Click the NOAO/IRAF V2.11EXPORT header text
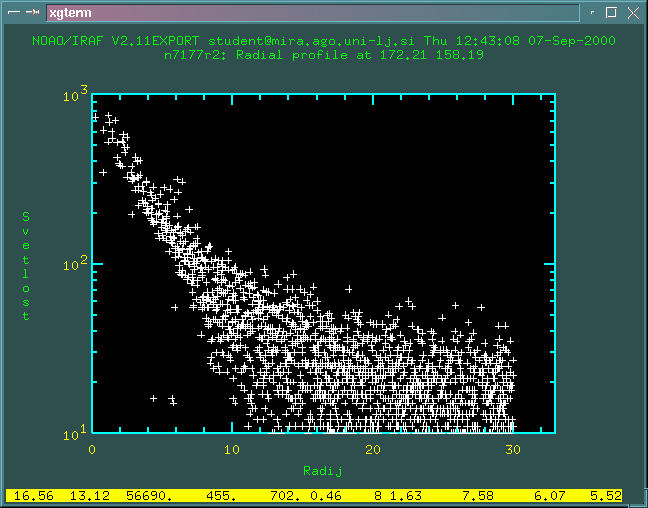This screenshot has width=648, height=508. pos(115,41)
